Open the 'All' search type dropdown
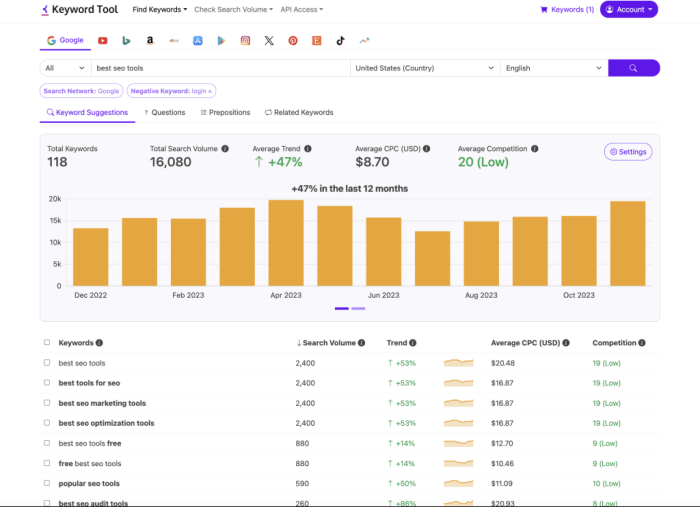Viewport: 700px width, 507px height. coord(65,68)
